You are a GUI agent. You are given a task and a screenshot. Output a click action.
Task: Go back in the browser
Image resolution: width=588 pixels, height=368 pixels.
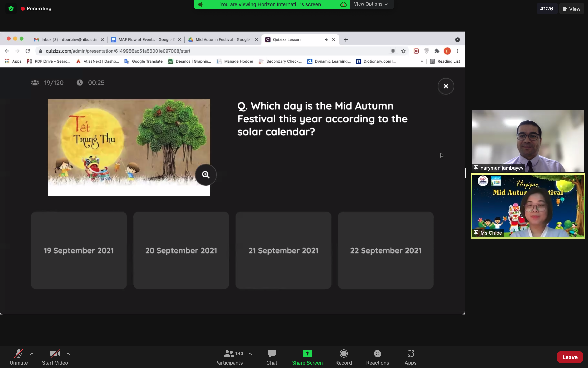[7, 51]
